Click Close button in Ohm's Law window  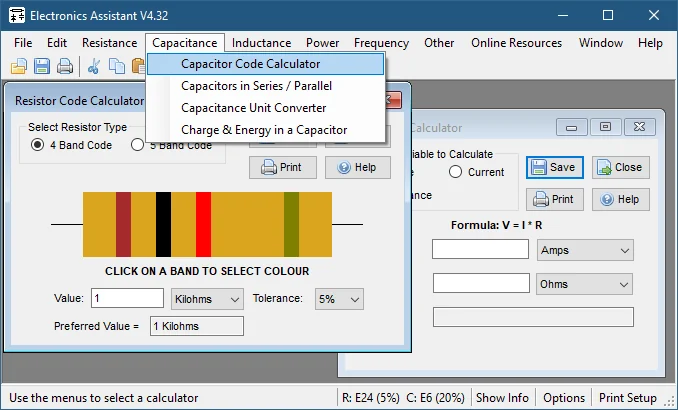[x=621, y=167]
